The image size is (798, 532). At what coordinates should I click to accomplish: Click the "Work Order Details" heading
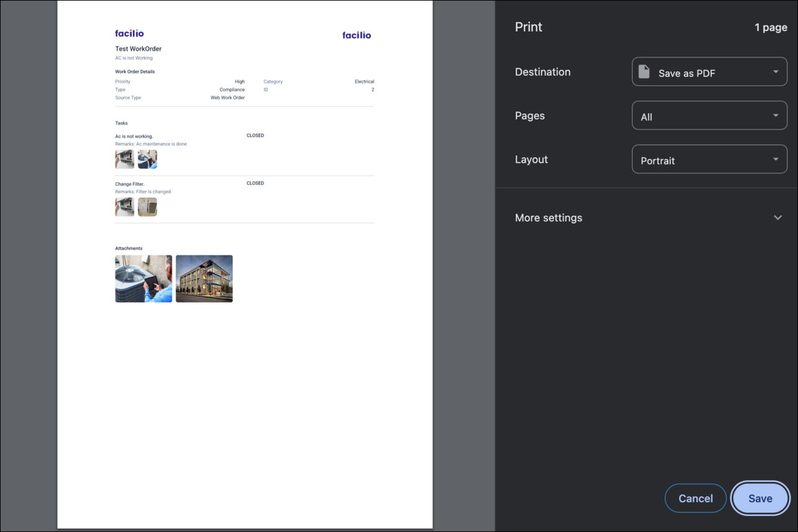coord(135,72)
